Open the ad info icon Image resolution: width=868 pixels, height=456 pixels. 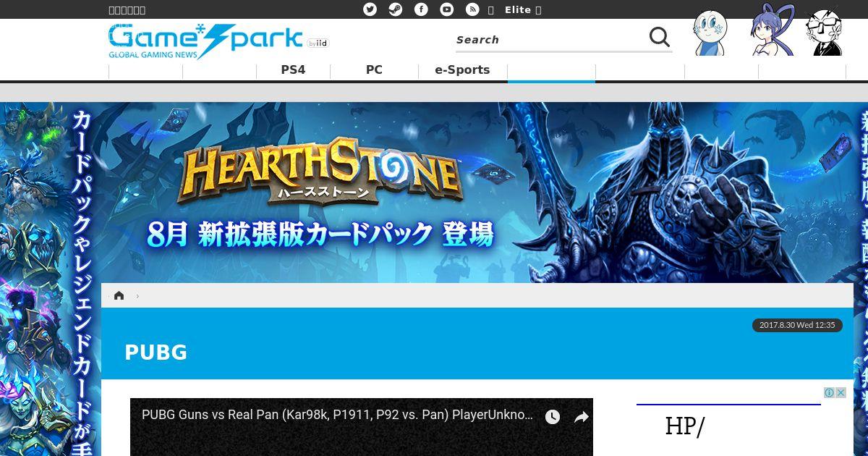pos(829,392)
